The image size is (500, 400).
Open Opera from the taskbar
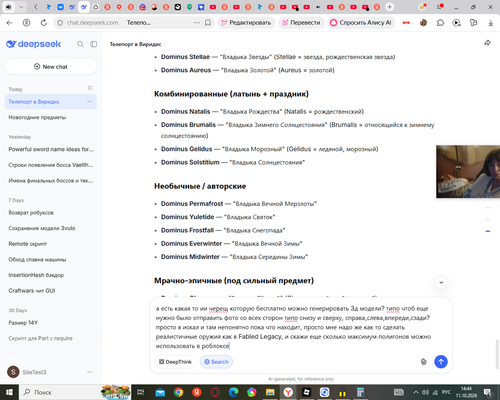pyautogui.click(x=215, y=392)
